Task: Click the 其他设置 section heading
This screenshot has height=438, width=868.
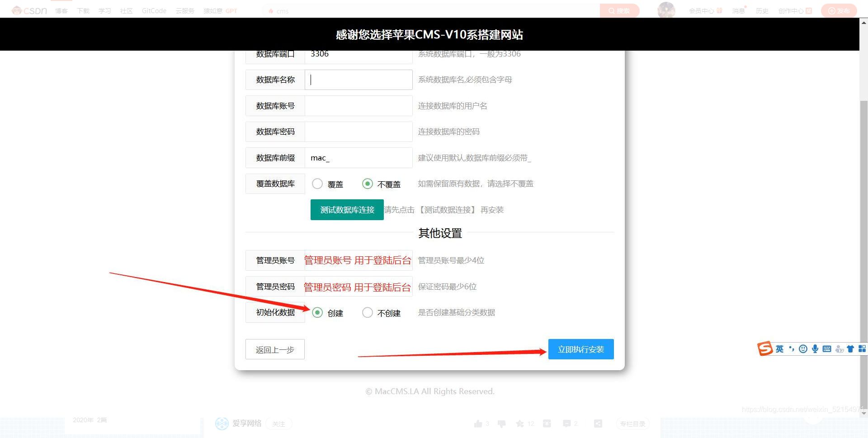Action: click(x=440, y=233)
